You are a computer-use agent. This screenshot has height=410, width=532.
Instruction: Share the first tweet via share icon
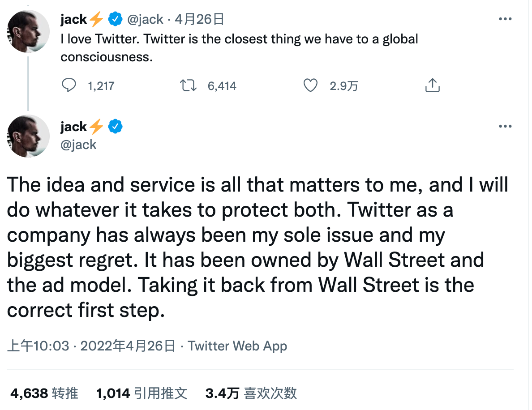coord(432,85)
